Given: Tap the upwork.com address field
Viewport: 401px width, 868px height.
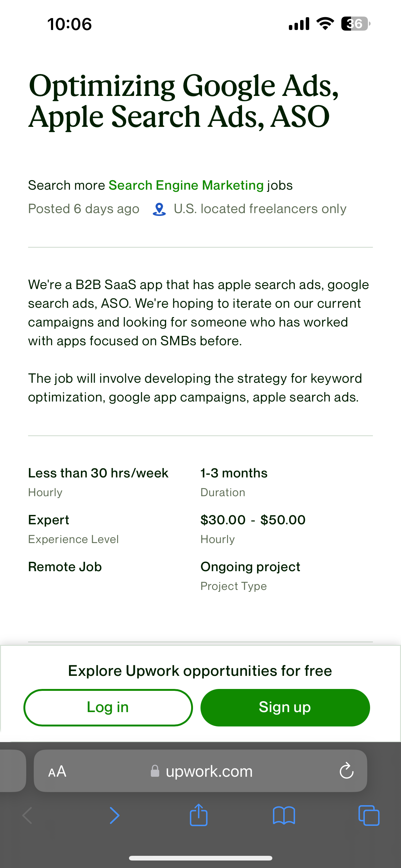Looking at the screenshot, I should coord(209,771).
